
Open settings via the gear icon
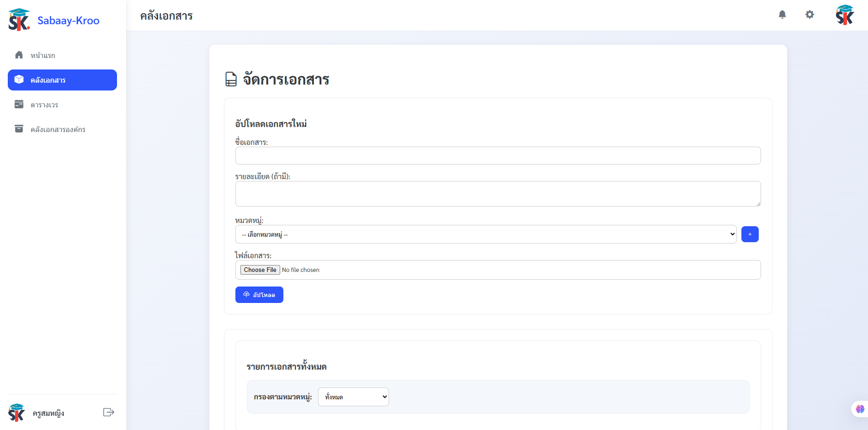809,15
